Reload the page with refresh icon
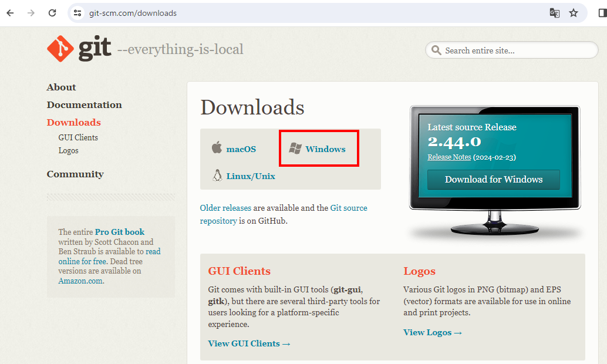Screen dimensions: 607x364 click(52, 13)
